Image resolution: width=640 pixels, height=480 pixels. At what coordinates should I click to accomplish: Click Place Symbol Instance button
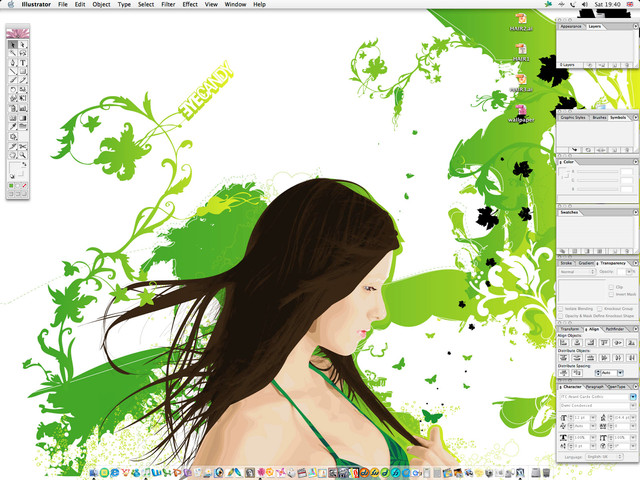click(x=575, y=150)
